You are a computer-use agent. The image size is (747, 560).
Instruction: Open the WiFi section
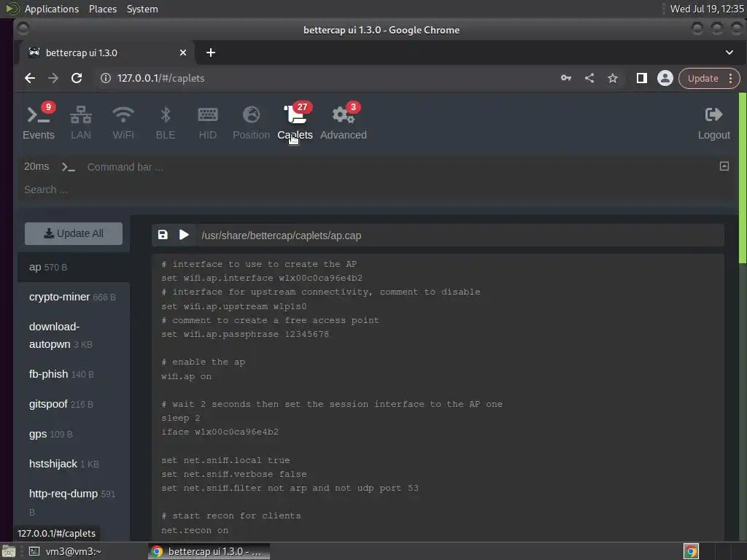click(123, 122)
